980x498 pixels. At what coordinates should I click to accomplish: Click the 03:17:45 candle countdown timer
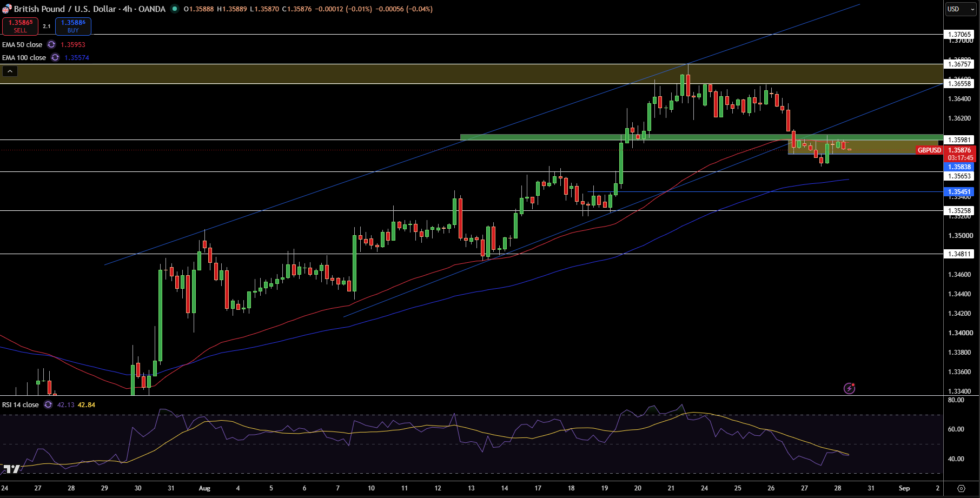960,158
